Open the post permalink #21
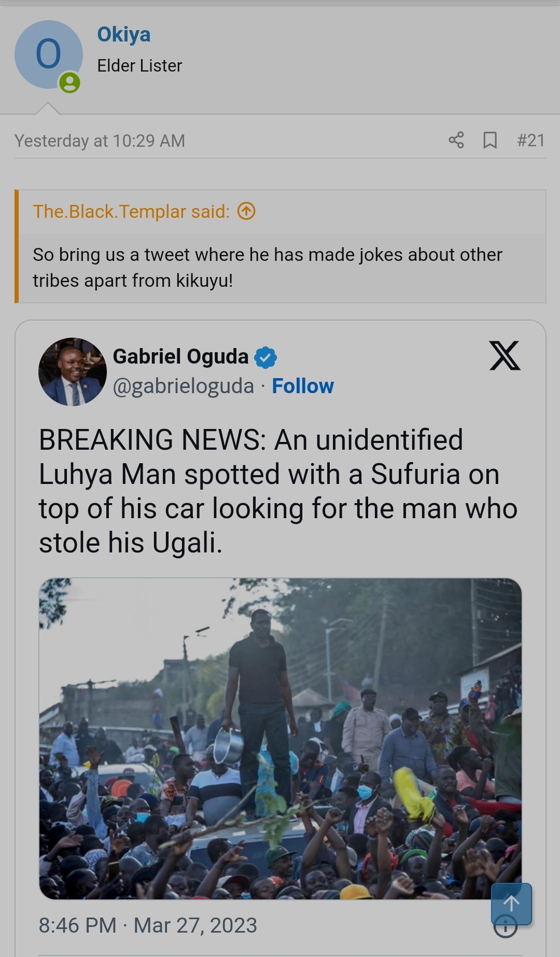This screenshot has width=560, height=957. pyautogui.click(x=530, y=140)
